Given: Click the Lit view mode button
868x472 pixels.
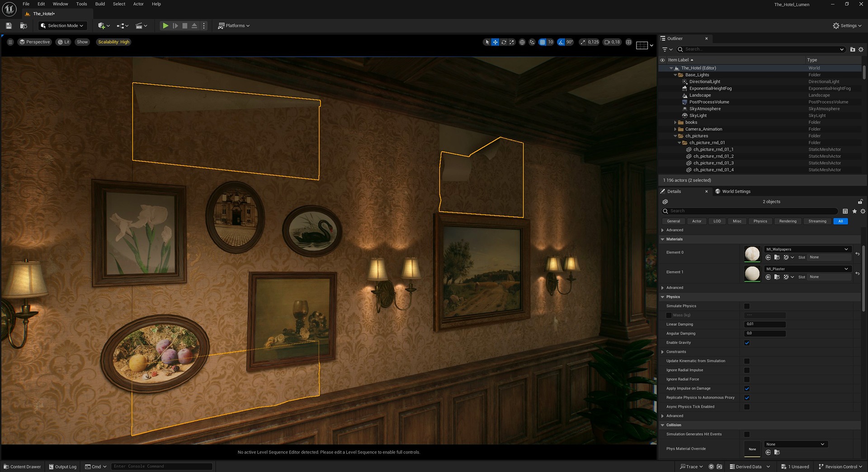Looking at the screenshot, I should pos(63,42).
